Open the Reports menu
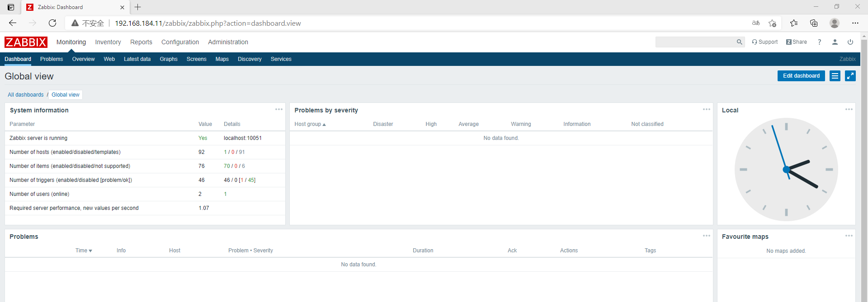 (x=141, y=42)
